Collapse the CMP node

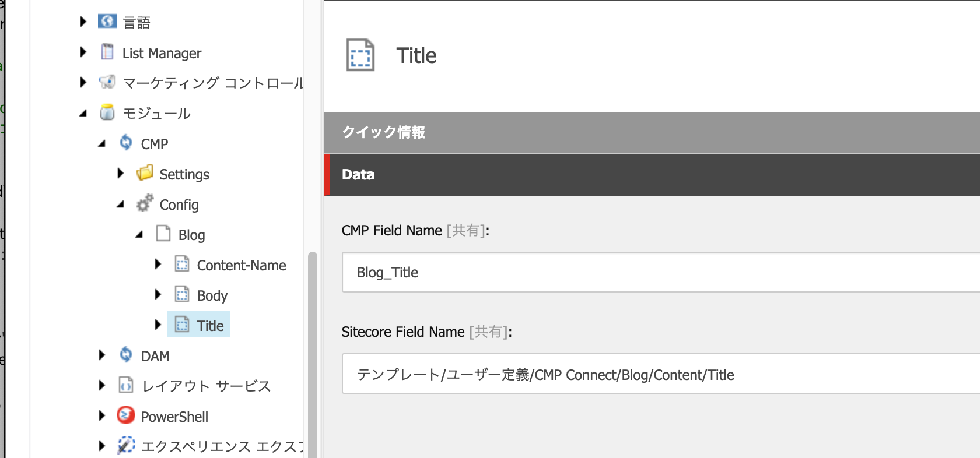click(101, 144)
